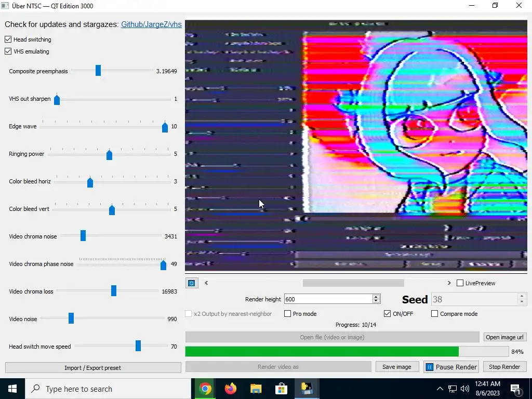Increase Render height with up arrow
This screenshot has width=532, height=399.
click(x=376, y=297)
